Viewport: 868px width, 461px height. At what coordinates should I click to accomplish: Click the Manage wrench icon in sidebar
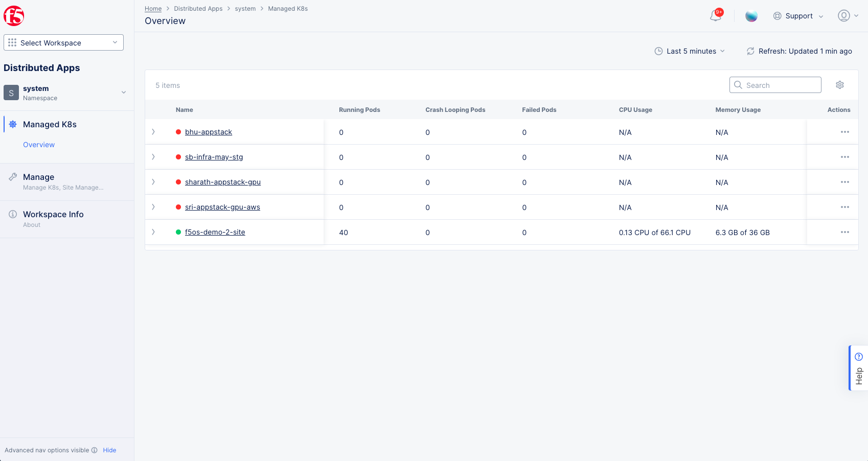[x=13, y=176]
